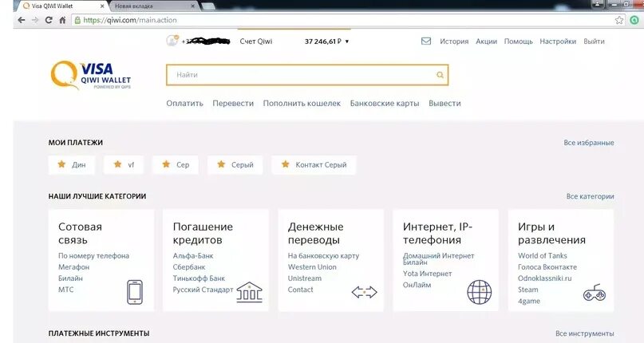644x343 pixels.
Task: Open the Настройки menu item
Action: (558, 41)
